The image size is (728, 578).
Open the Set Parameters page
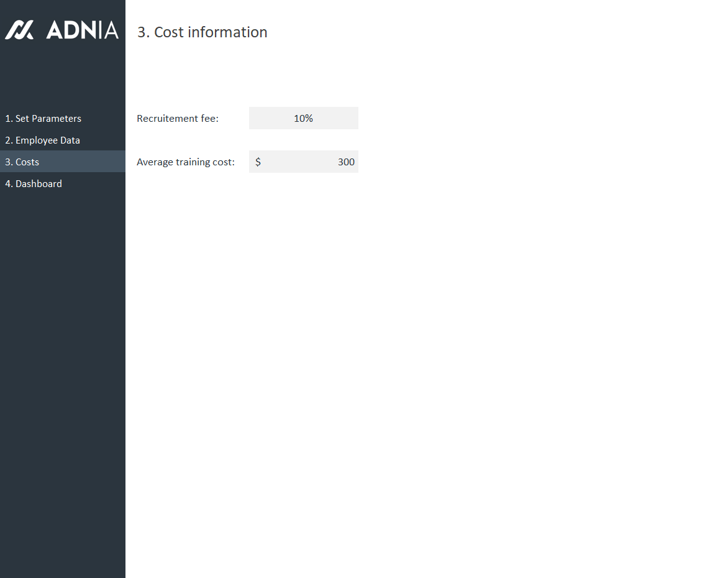43,118
